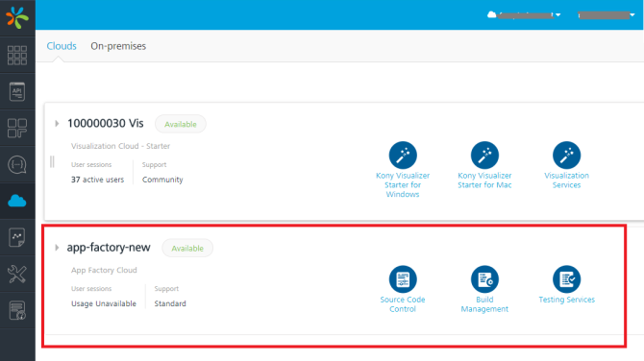Click the Kony logo in the sidebar
This screenshot has height=361, width=644.
click(17, 17)
